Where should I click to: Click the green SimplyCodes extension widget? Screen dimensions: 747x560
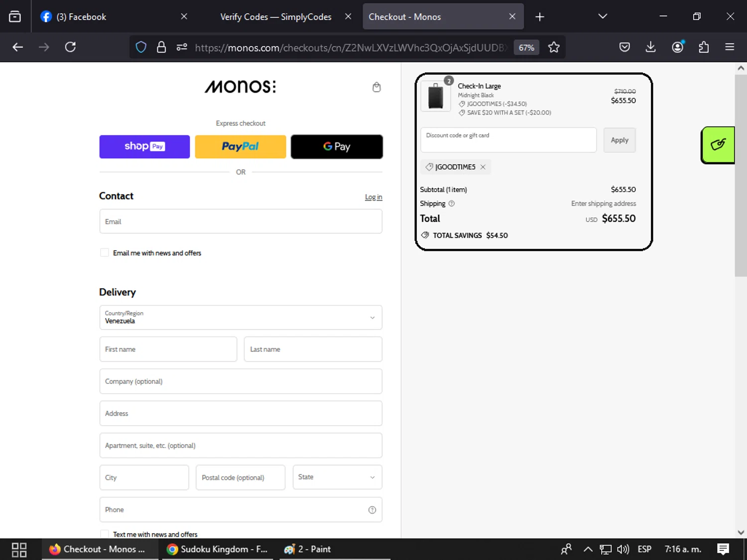coord(718,145)
